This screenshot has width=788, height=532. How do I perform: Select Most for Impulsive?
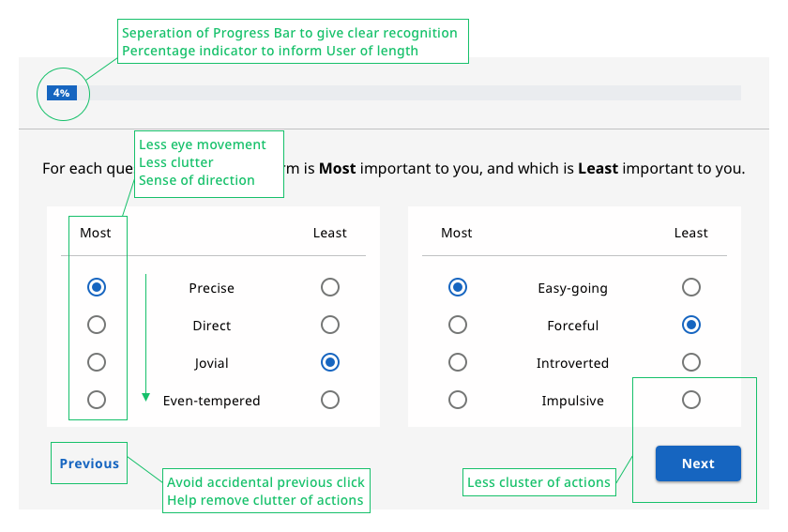[x=457, y=400]
